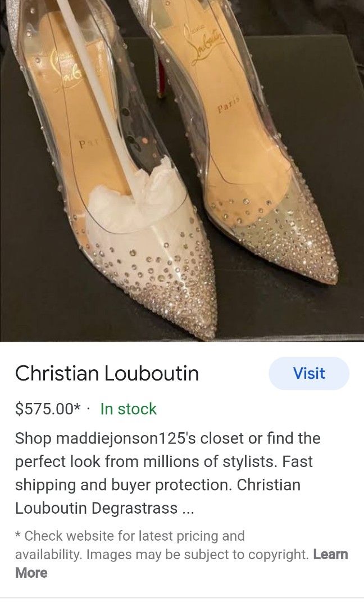Select the asterisk next to $575.00
The image size is (364, 607).
pyautogui.click(x=79, y=407)
